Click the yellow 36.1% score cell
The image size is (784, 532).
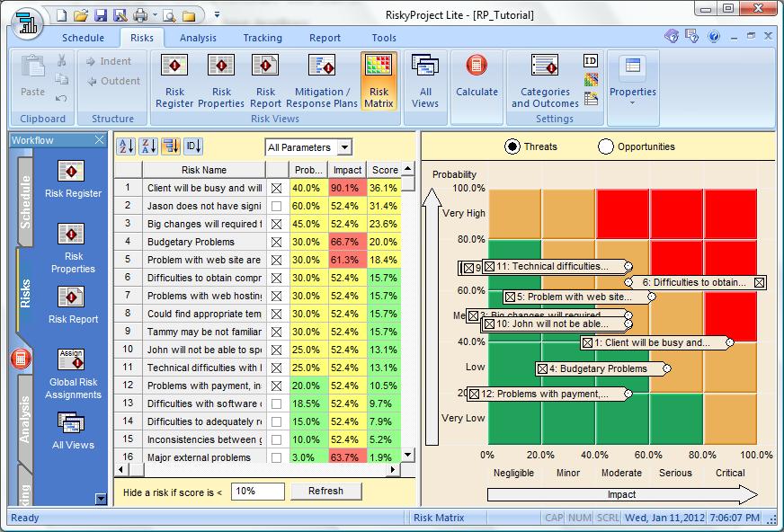[384, 188]
